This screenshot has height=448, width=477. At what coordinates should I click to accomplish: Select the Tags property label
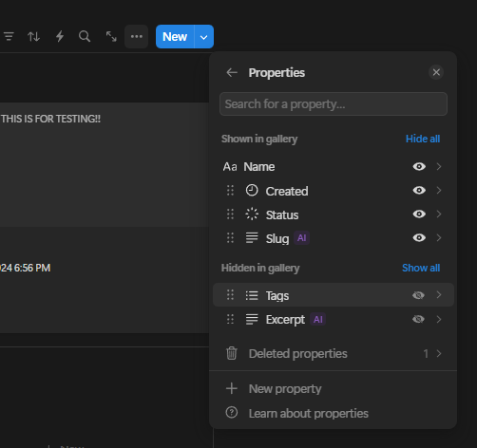pyautogui.click(x=277, y=296)
